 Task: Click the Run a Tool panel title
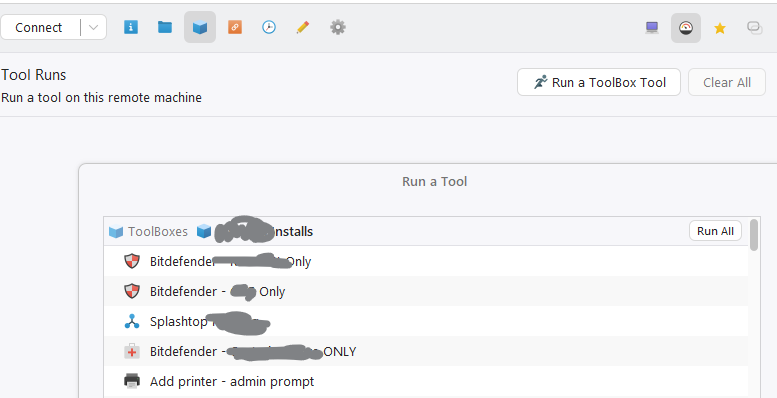click(x=435, y=181)
